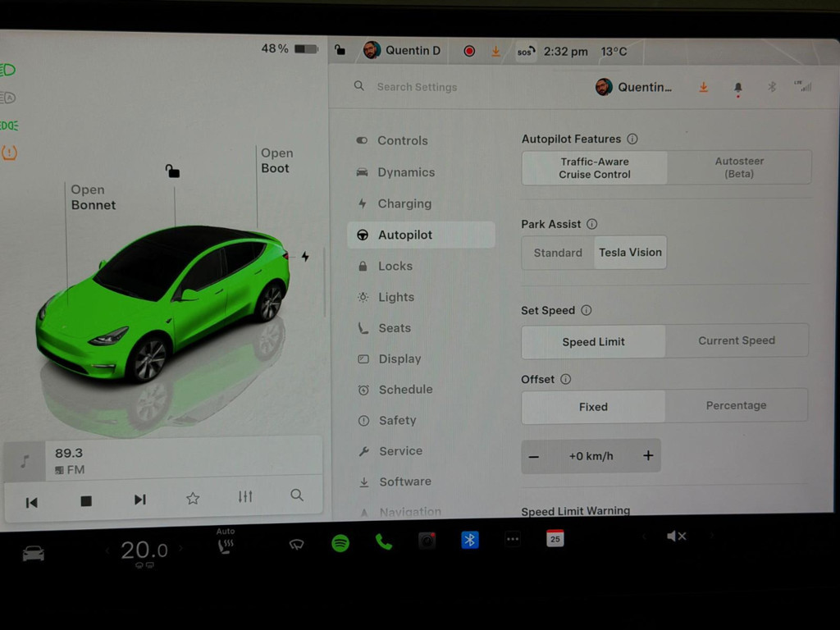Image resolution: width=840 pixels, height=630 pixels.
Task: Mute audio with the speaker icon
Action: pos(677,536)
